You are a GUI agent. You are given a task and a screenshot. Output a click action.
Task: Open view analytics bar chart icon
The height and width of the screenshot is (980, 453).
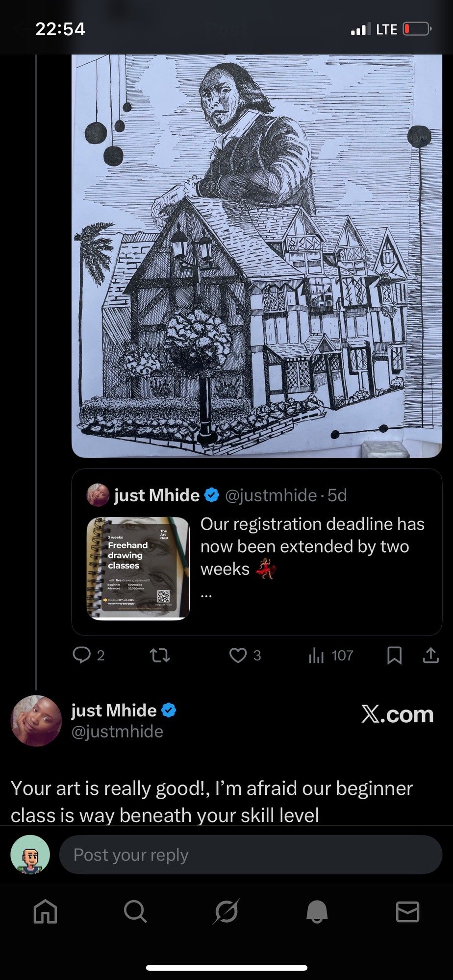316,655
